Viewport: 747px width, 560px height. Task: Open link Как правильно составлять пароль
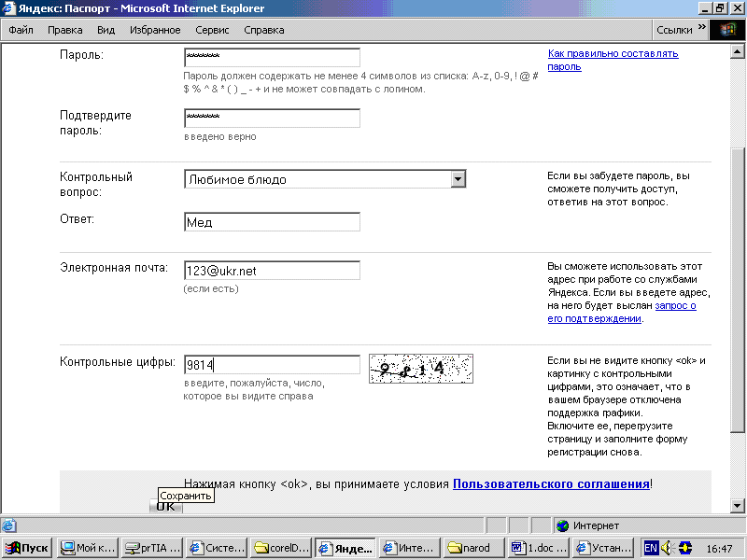[x=613, y=60]
